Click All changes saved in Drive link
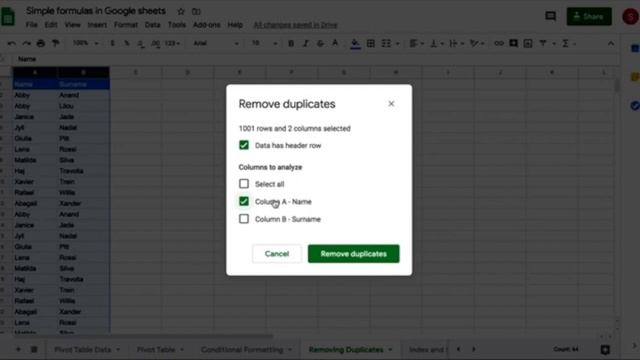 296,25
